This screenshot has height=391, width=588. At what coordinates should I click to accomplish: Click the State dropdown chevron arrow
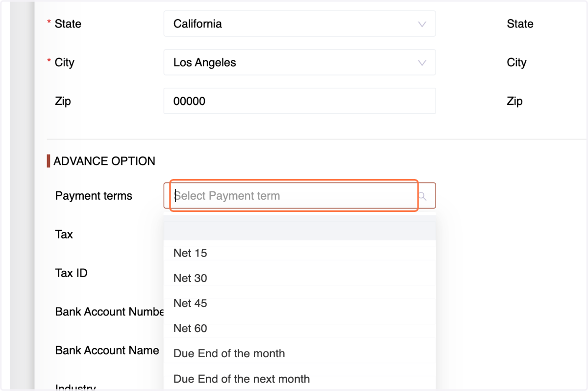(x=421, y=24)
